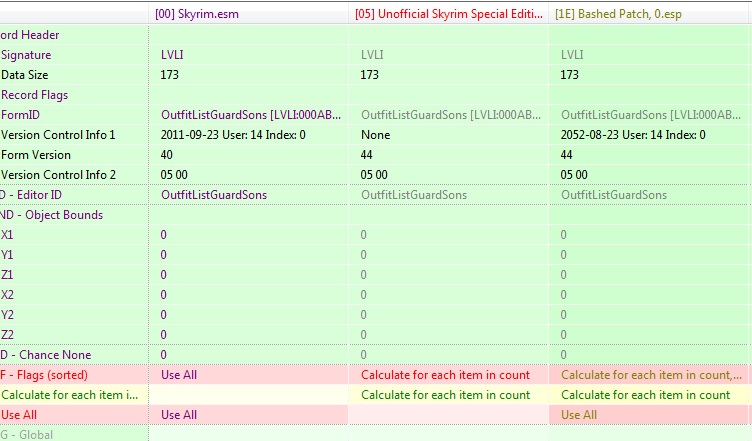Viewport: 752px width, 441px height.
Task: Click yellow 'Calculate for each item in count' Bashed Patch cell
Action: click(x=646, y=395)
